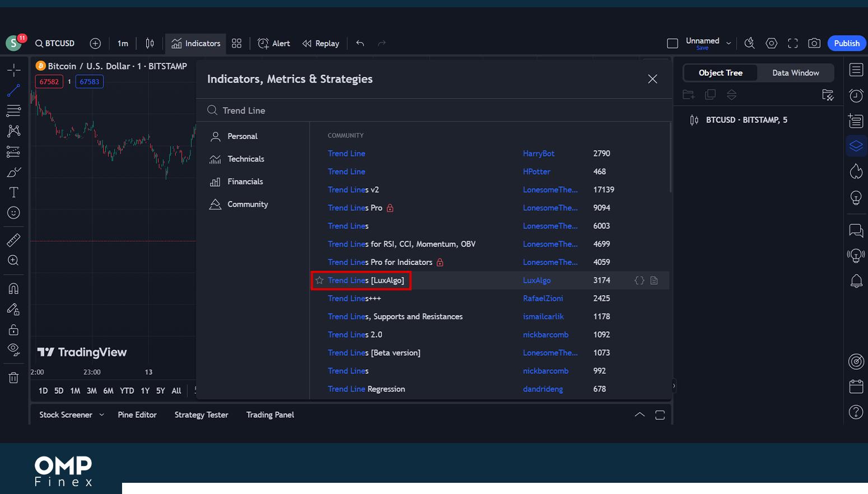
Task: Open the emoji icons tool
Action: (13, 213)
